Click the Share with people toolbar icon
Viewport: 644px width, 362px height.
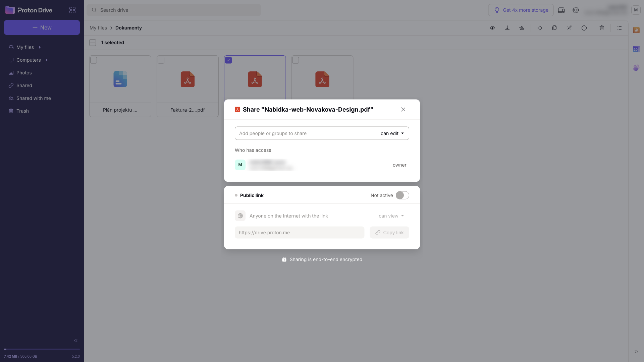click(x=522, y=28)
